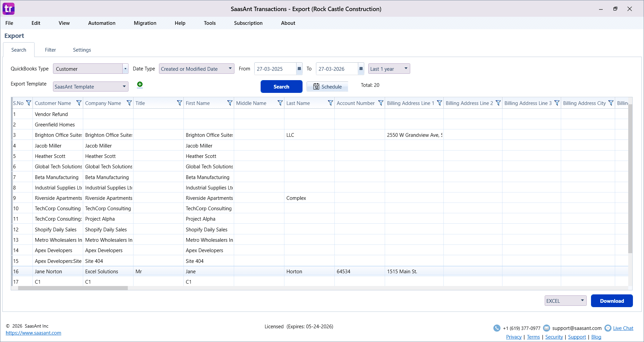Filter the Billing Address Line 3 column
Screen dimensions: 644x342
pos(557,103)
